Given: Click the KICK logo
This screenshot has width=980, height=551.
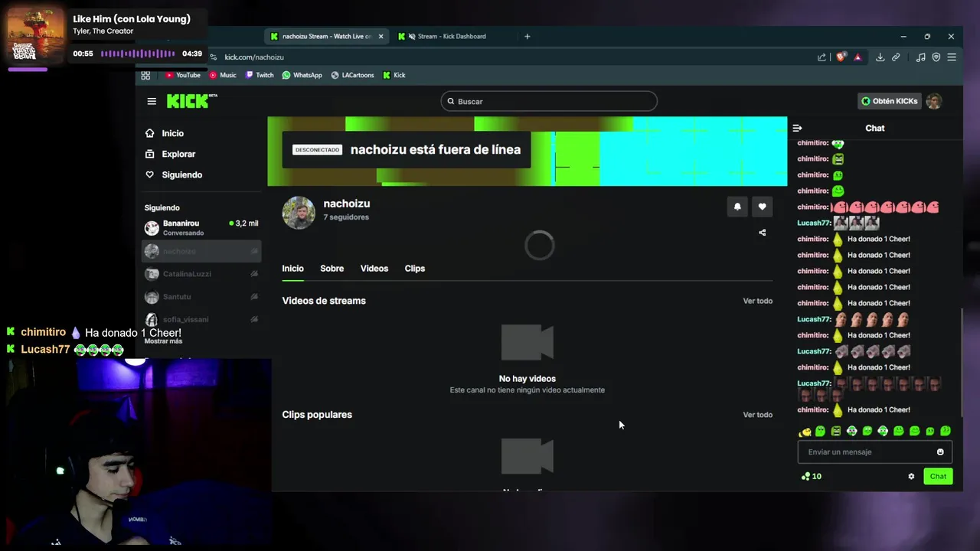Looking at the screenshot, I should (191, 101).
